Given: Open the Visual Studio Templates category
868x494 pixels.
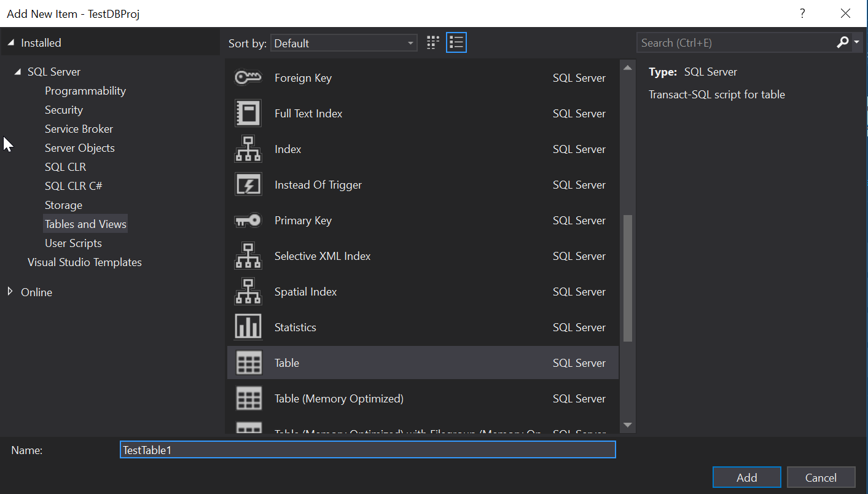Looking at the screenshot, I should click(x=85, y=262).
